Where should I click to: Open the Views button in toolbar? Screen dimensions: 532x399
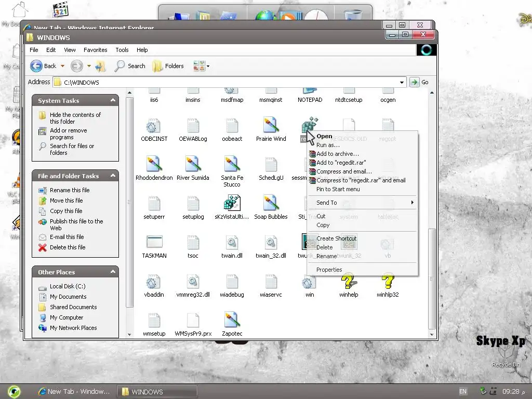point(199,66)
